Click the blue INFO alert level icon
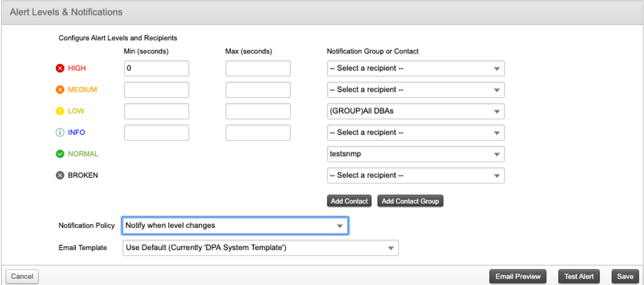The image size is (644, 285). 60,132
